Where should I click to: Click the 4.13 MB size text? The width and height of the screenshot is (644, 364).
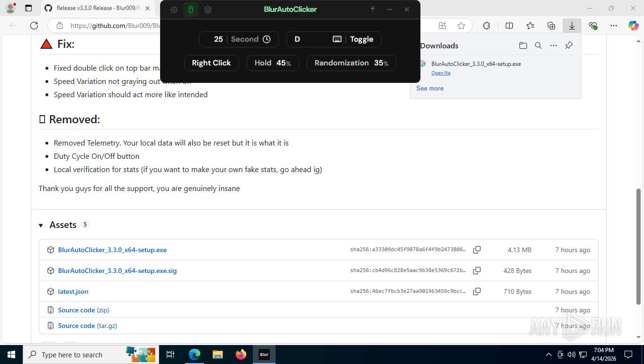519,250
